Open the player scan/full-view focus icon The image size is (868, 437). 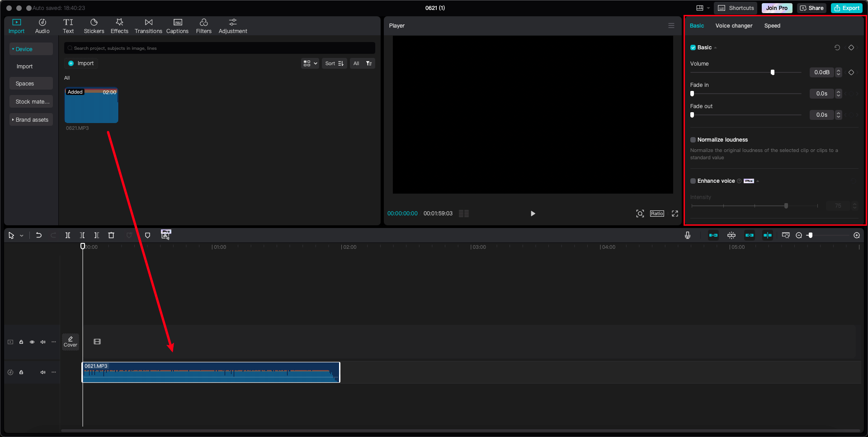(640, 214)
